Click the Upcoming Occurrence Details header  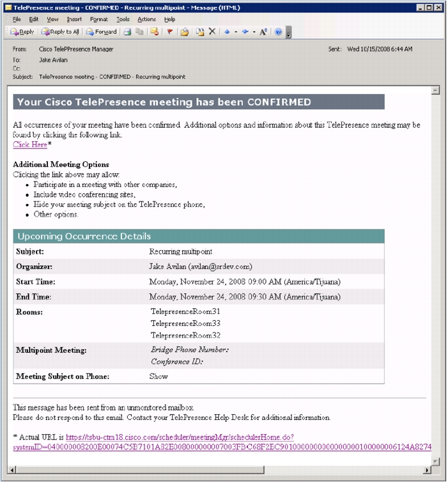(199, 237)
